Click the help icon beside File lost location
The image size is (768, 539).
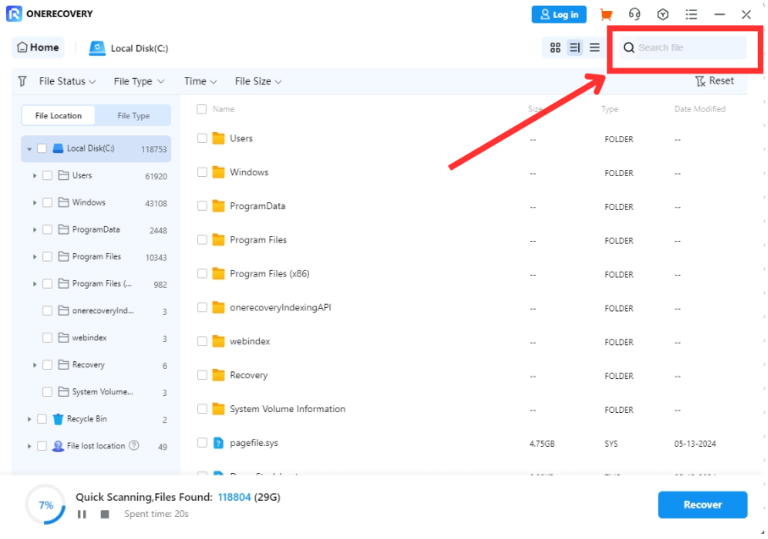tap(134, 445)
